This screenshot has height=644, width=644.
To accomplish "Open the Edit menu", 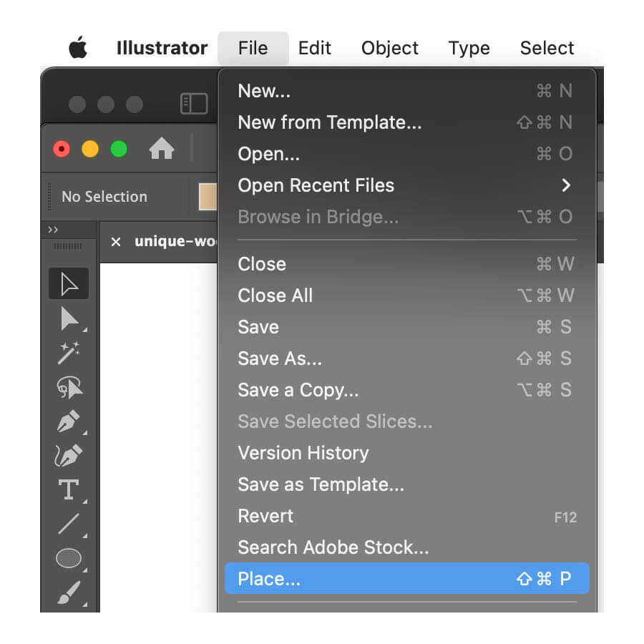I will pyautogui.click(x=315, y=48).
